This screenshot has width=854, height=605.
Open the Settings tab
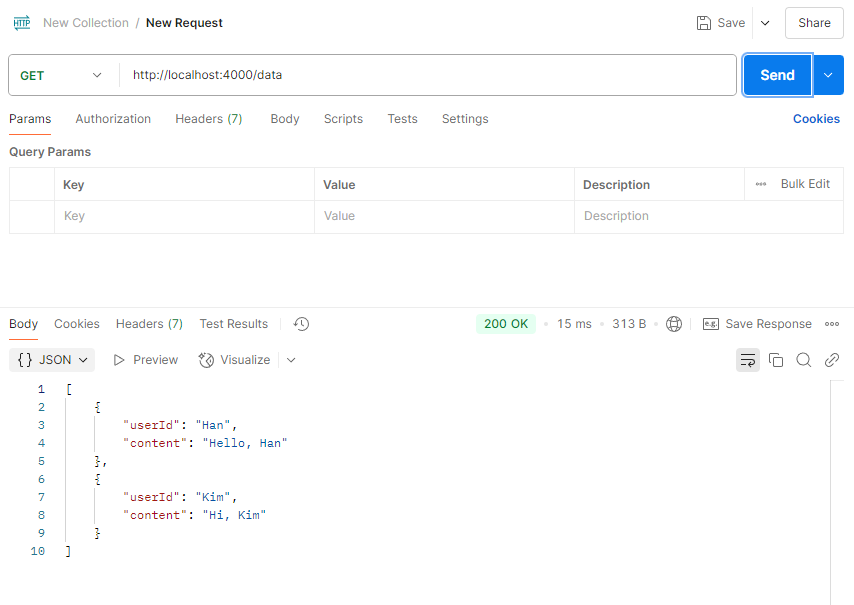[x=465, y=119]
